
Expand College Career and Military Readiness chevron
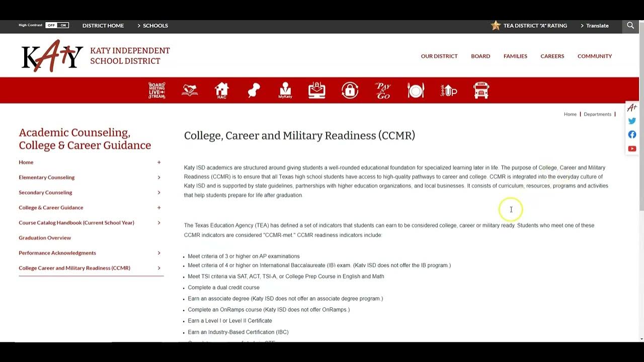tap(159, 268)
